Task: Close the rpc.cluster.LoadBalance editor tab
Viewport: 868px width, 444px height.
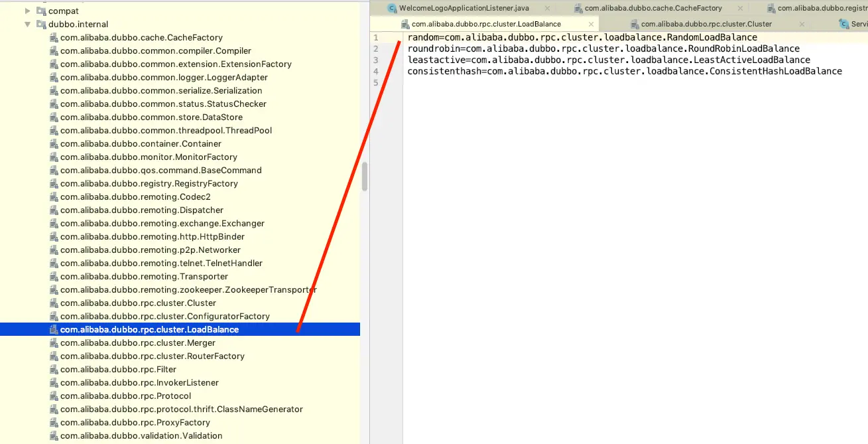Action: (x=591, y=24)
